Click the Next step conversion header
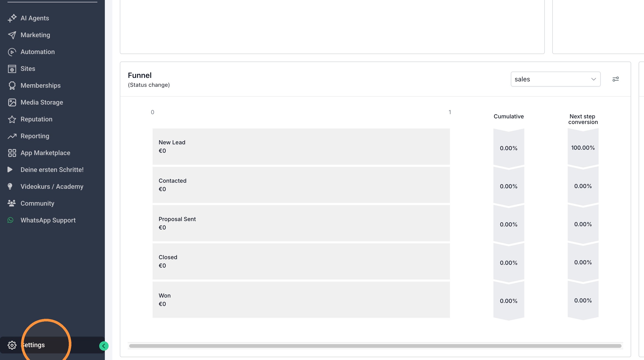Viewport: 644px width, 360px height. tap(583, 119)
